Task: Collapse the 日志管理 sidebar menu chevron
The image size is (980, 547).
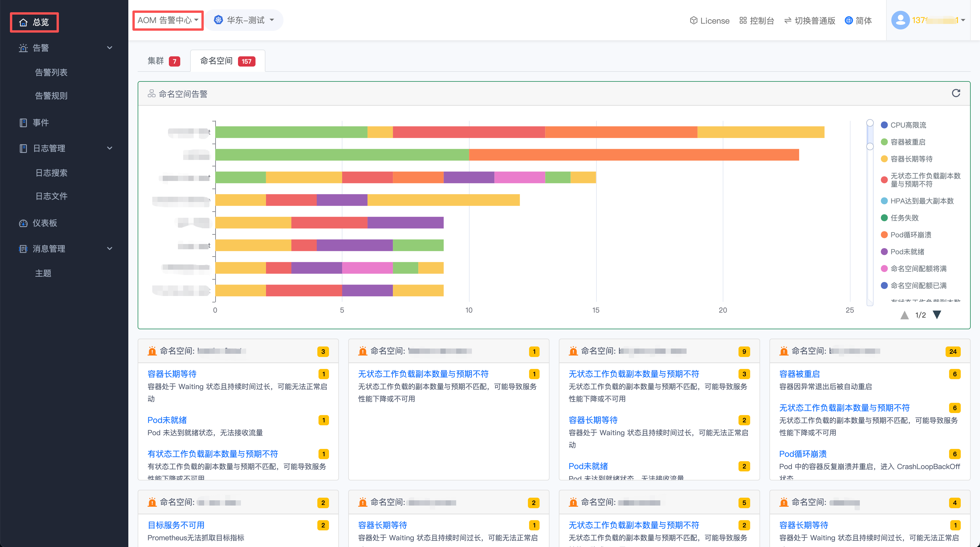Action: pyautogui.click(x=110, y=148)
